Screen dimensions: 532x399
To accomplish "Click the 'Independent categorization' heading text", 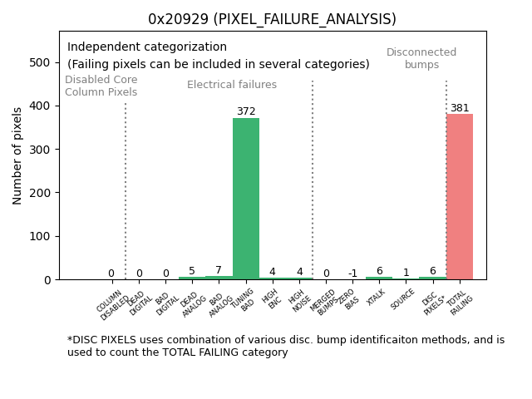I will click(147, 47).
